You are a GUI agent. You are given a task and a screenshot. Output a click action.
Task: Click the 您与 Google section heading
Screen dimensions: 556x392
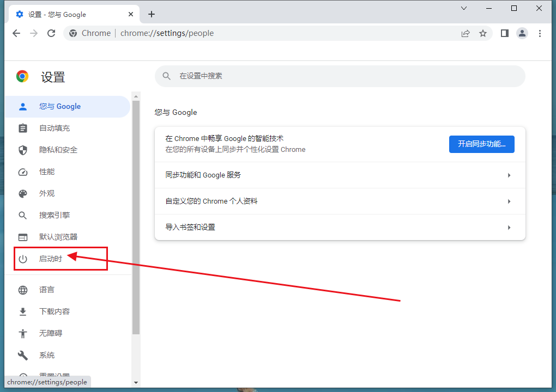176,112
